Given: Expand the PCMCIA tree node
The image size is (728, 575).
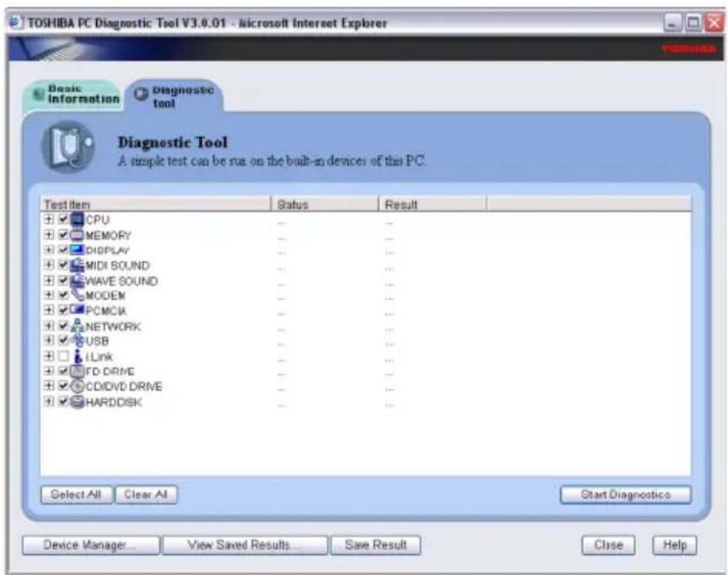Looking at the screenshot, I should pyautogui.click(x=49, y=310).
